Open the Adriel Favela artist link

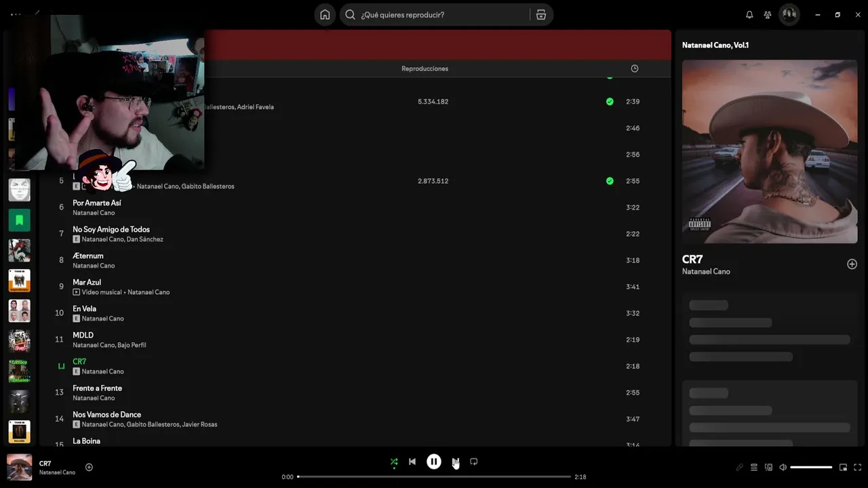pos(256,107)
